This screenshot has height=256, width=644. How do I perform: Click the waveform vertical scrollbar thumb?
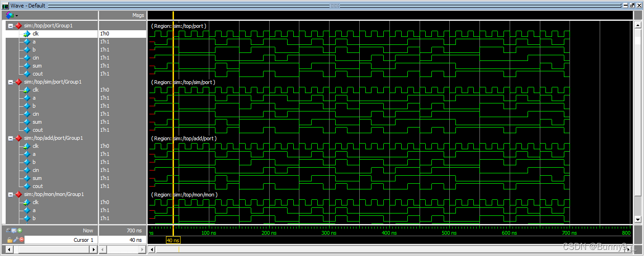[638, 112]
